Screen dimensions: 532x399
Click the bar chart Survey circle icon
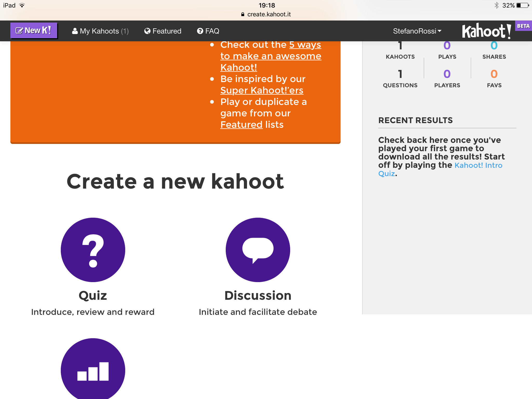(93, 370)
